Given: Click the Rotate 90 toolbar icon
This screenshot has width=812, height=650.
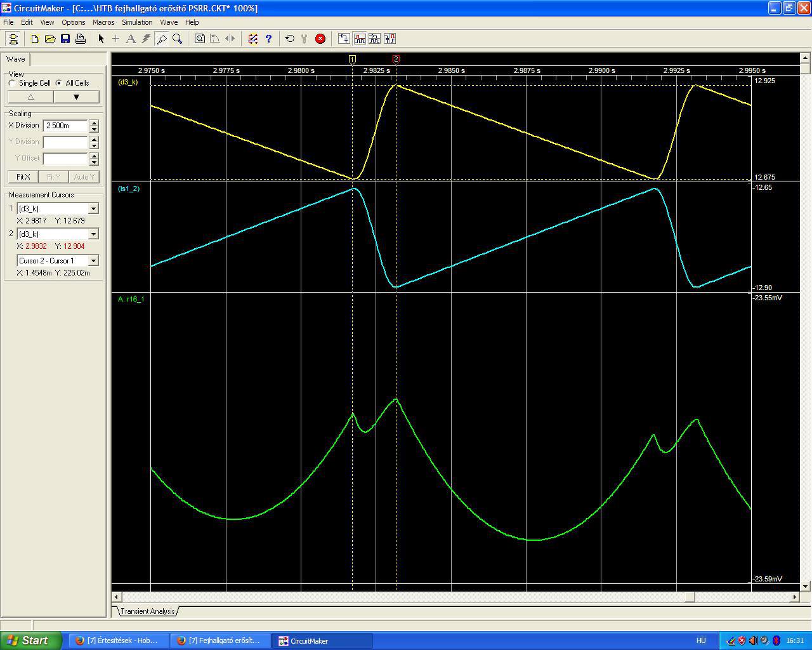Looking at the screenshot, I should click(214, 39).
